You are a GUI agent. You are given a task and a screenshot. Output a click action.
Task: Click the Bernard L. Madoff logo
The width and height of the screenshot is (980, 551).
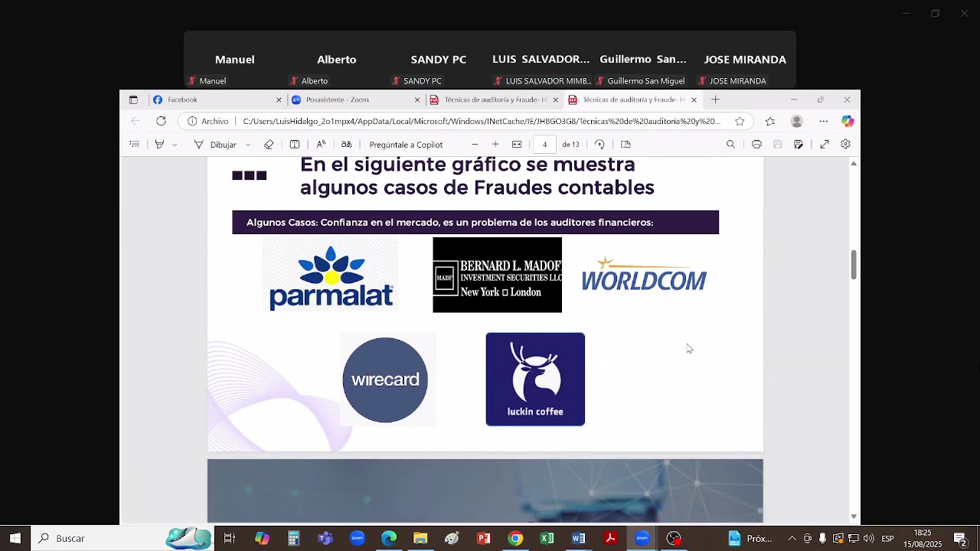497,275
